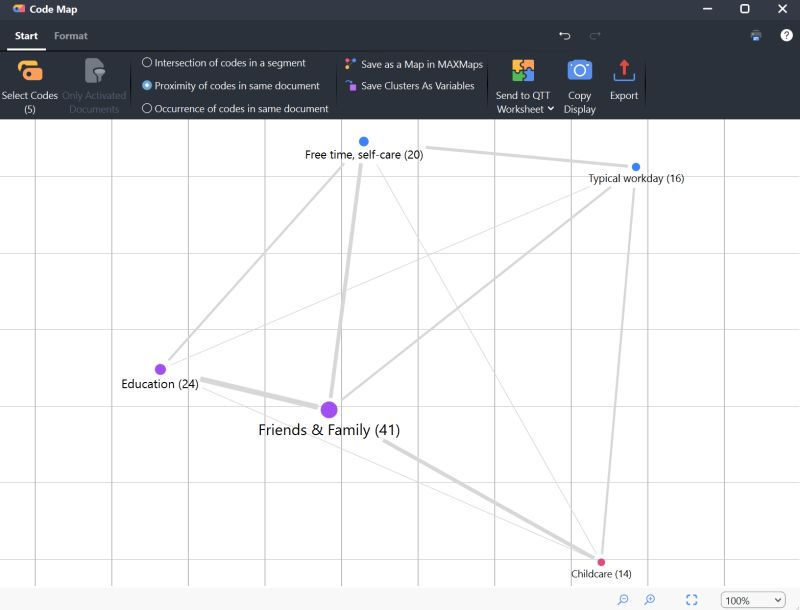Click fit map to screen control
Screen dimensions: 800x610
691,599
